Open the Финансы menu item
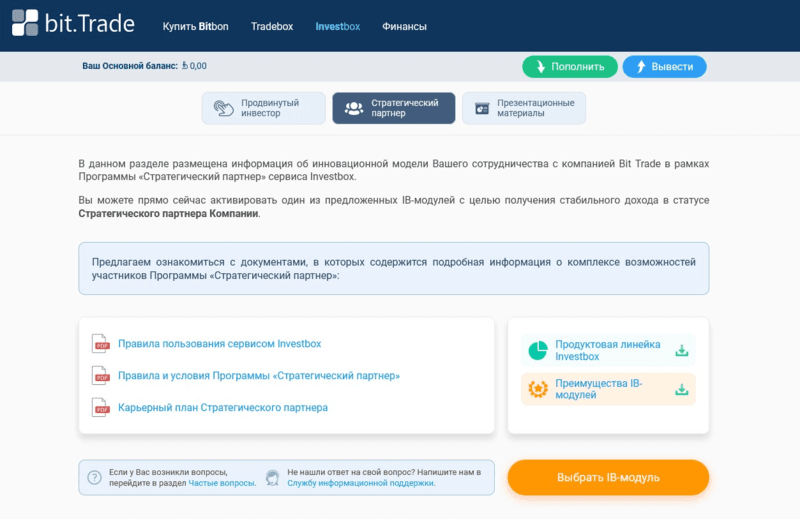Viewport: 800px width, 519px height. [404, 27]
